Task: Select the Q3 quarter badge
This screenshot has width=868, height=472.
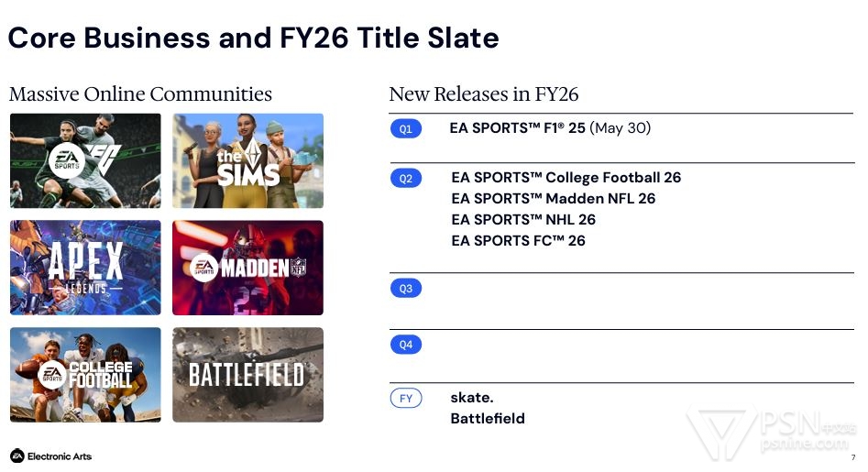Action: (x=406, y=289)
